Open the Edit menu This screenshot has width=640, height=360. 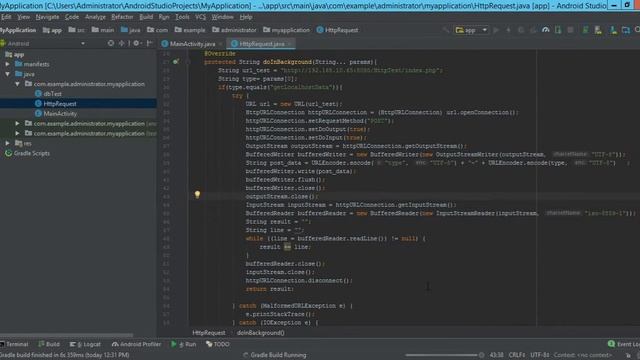click(6, 17)
